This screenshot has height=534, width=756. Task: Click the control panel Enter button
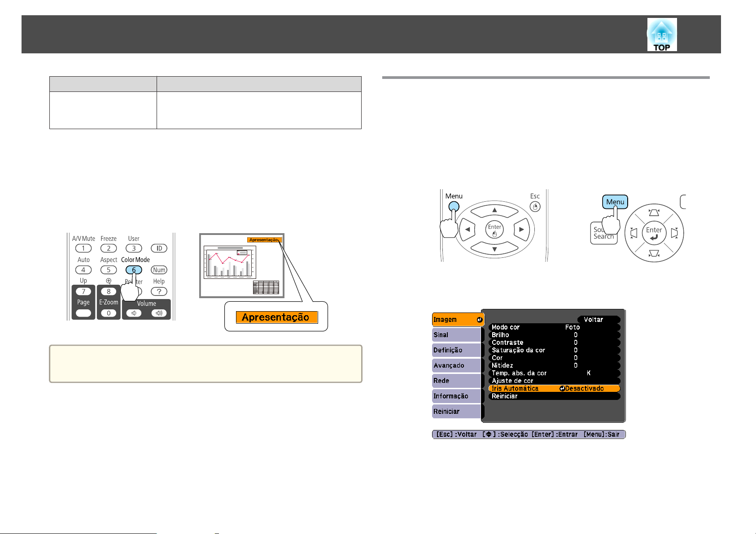(654, 233)
